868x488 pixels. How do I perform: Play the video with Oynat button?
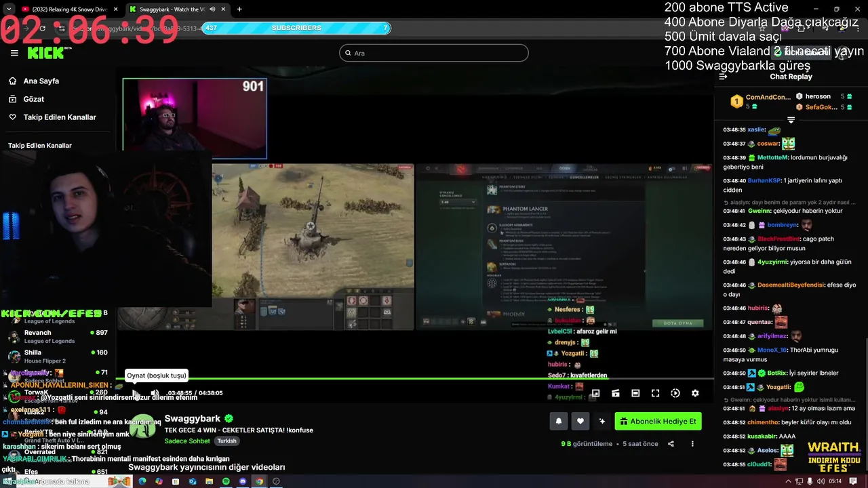136,393
